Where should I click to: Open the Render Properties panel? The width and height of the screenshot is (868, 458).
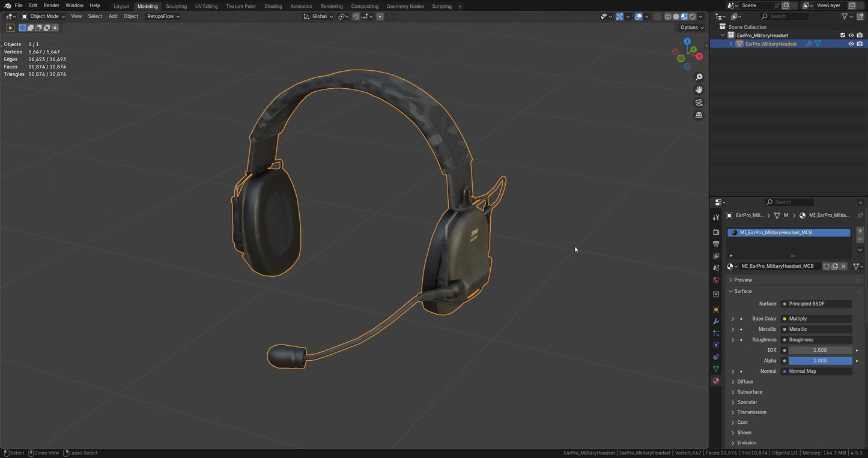point(715,232)
